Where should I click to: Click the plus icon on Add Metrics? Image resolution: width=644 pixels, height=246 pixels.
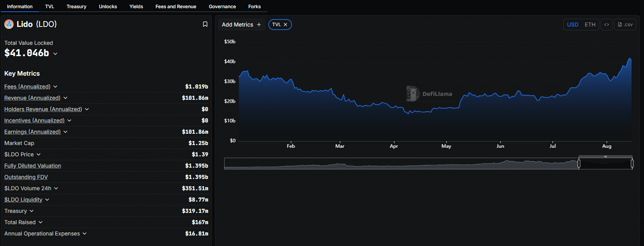[259, 25]
